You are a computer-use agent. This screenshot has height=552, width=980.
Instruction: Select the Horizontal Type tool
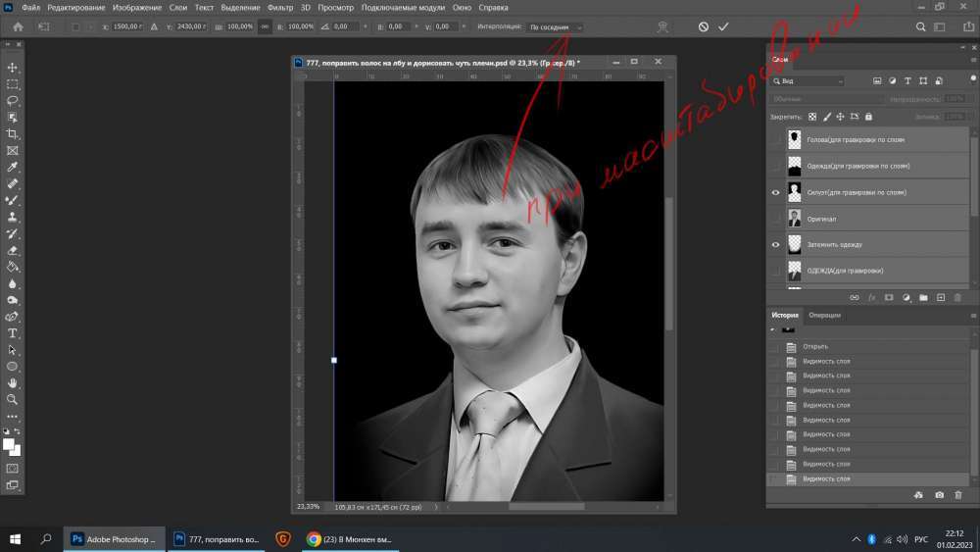[13, 333]
